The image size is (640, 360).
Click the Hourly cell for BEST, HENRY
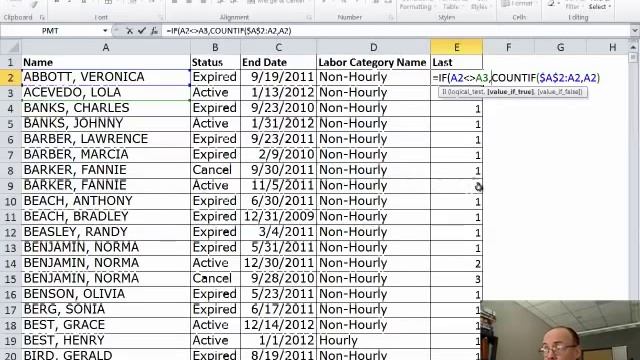[373, 341]
